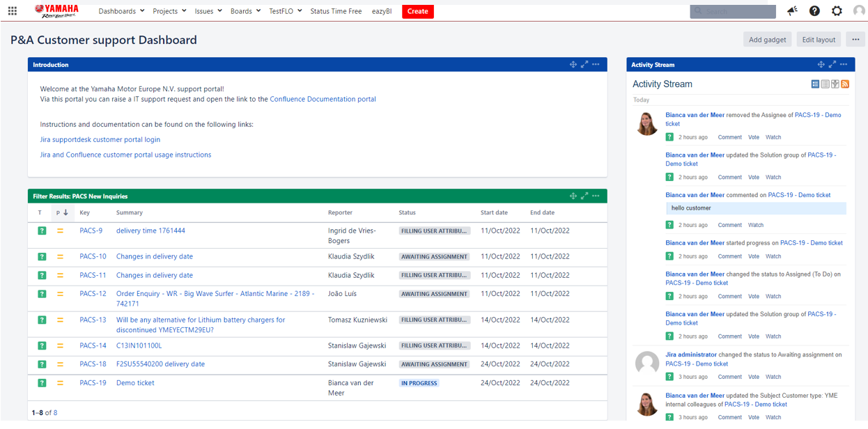This screenshot has width=868, height=429.
Task: Open Status Time Free in the navigation bar
Action: pos(336,11)
